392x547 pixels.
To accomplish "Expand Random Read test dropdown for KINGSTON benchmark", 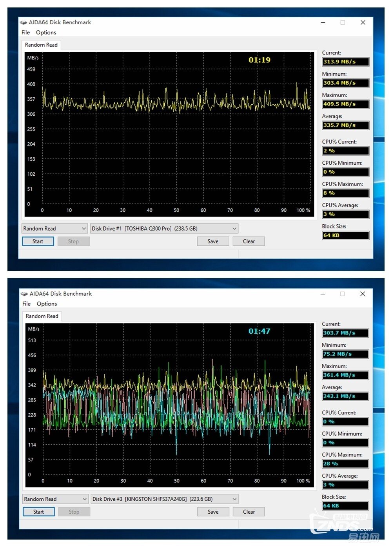I will click(x=84, y=499).
